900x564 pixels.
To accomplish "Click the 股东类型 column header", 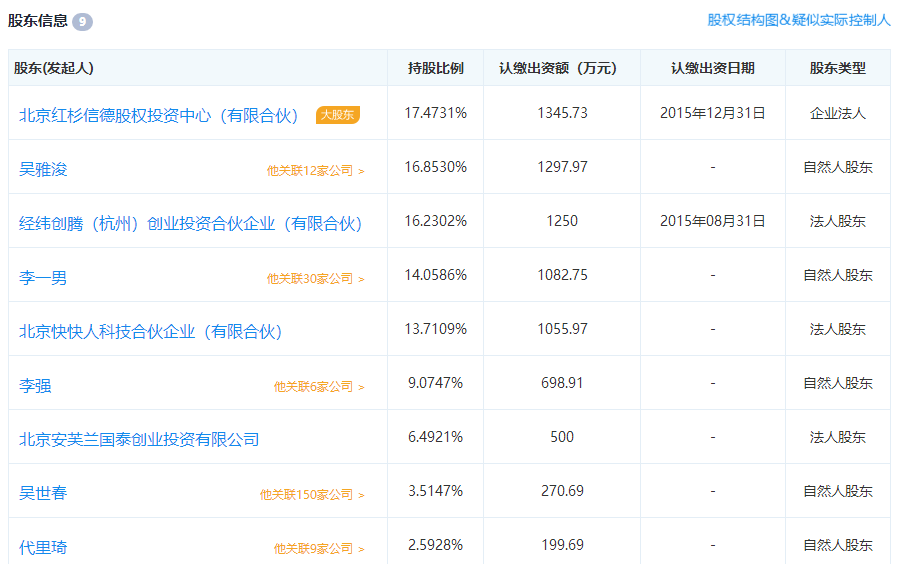I will pos(837,68).
